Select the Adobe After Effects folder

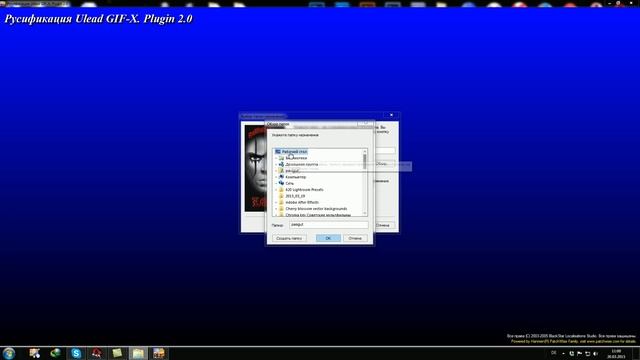point(302,202)
